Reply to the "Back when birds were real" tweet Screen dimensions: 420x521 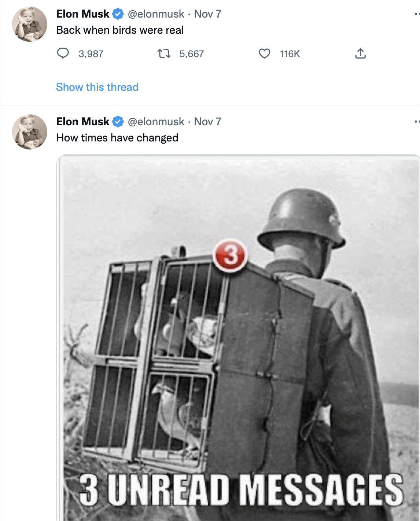pos(64,54)
